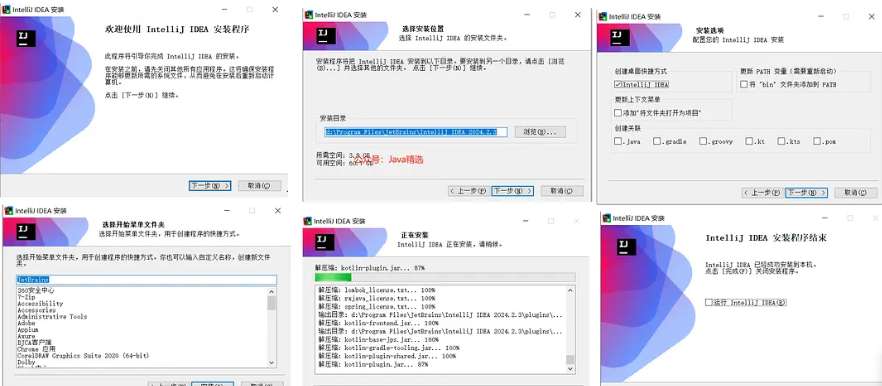
Task: Click 上一步 in the 安装选项 window
Action: pyautogui.click(x=762, y=192)
